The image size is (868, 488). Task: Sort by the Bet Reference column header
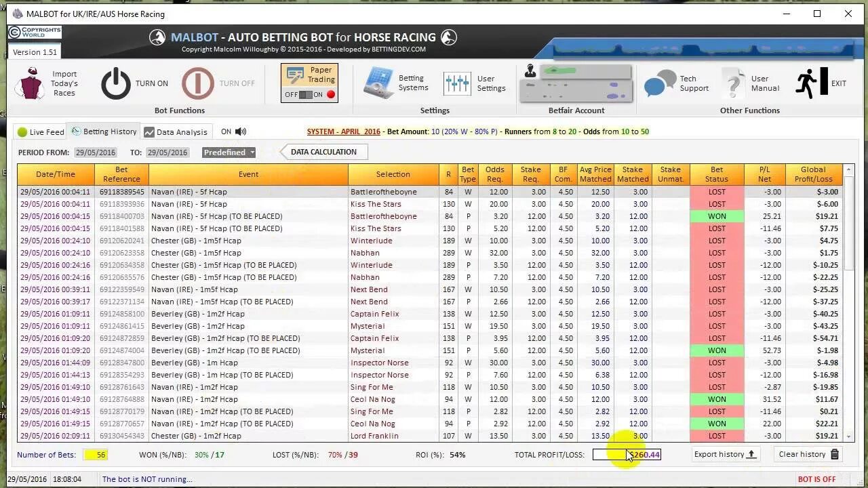pos(121,174)
